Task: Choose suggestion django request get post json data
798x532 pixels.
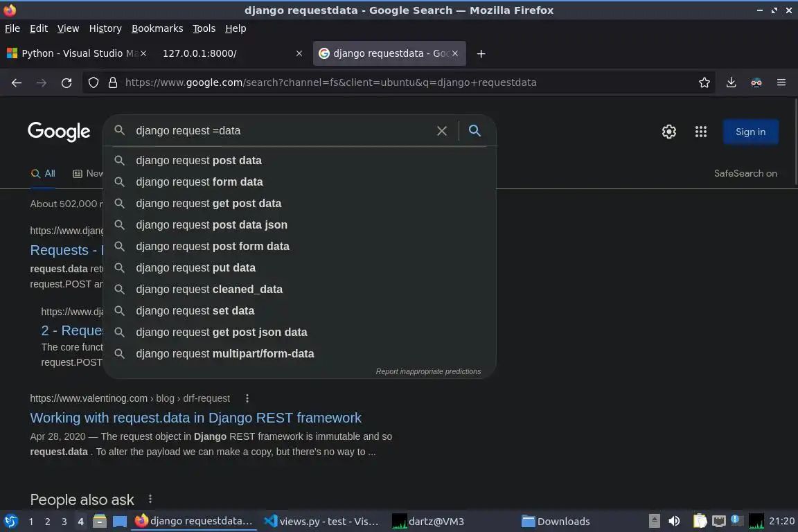Action: pos(299,332)
